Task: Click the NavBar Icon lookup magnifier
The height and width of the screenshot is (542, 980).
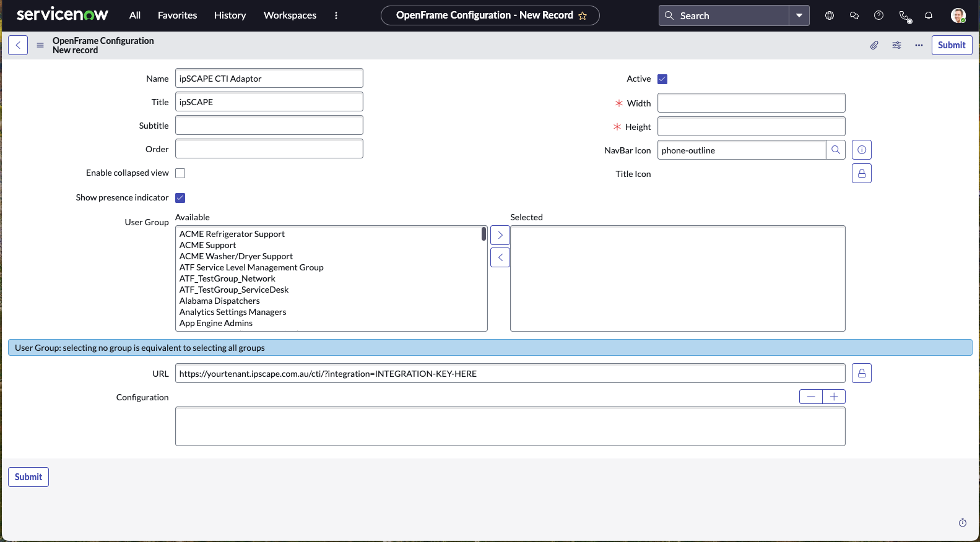Action: tap(836, 150)
